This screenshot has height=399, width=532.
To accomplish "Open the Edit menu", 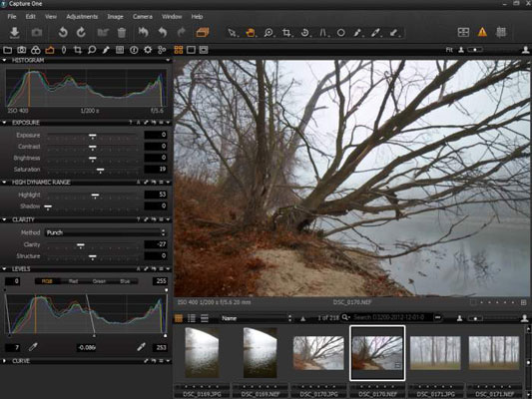I will (31, 16).
